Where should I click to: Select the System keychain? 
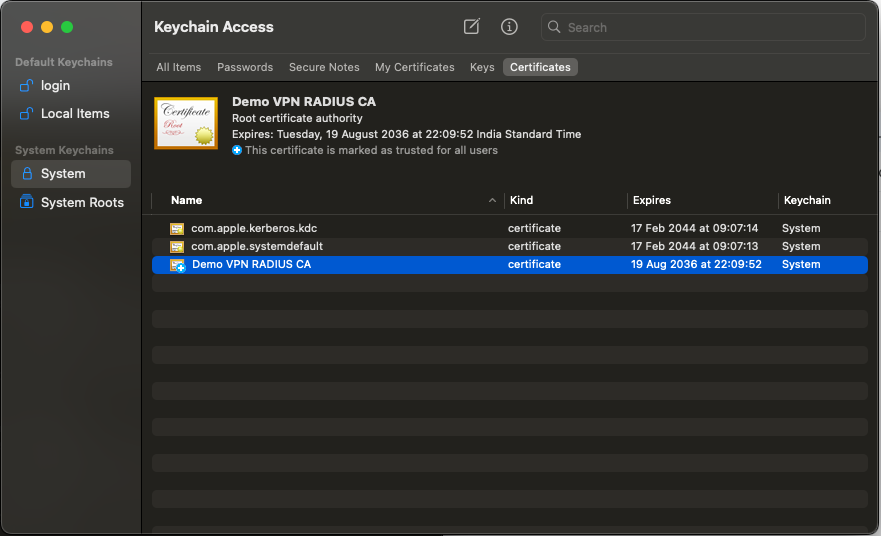tap(71, 174)
